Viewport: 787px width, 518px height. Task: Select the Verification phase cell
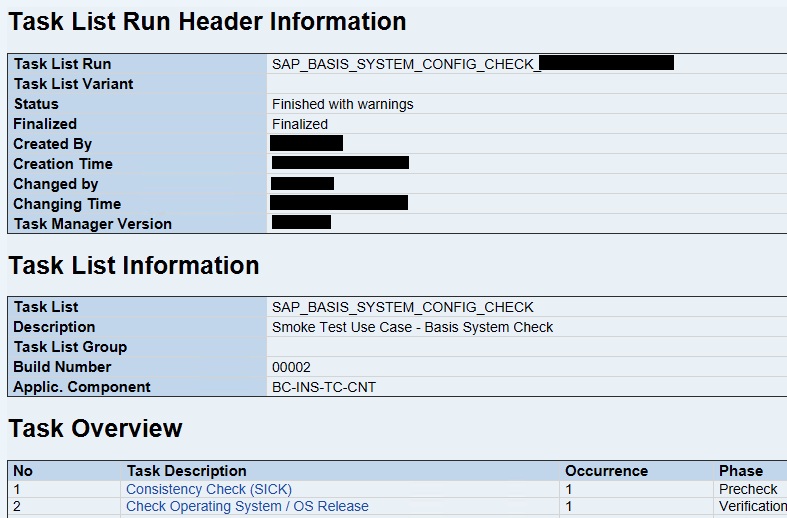[x=752, y=506]
